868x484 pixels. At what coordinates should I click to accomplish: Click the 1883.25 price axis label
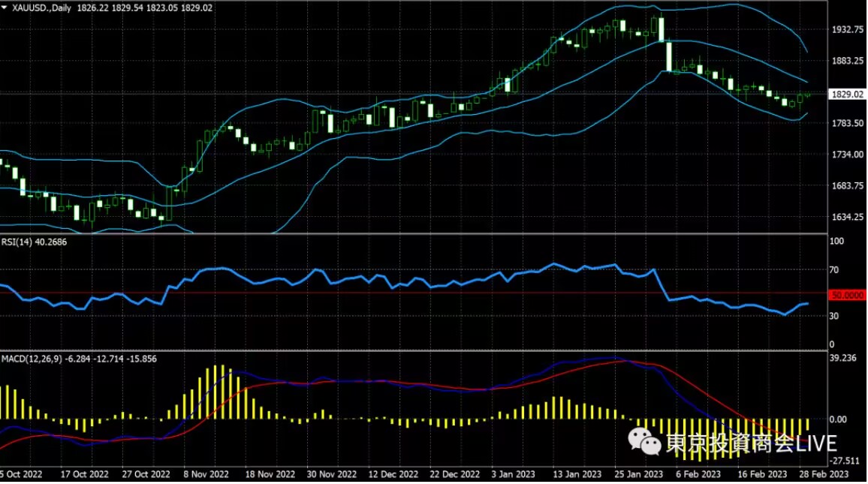(848, 61)
